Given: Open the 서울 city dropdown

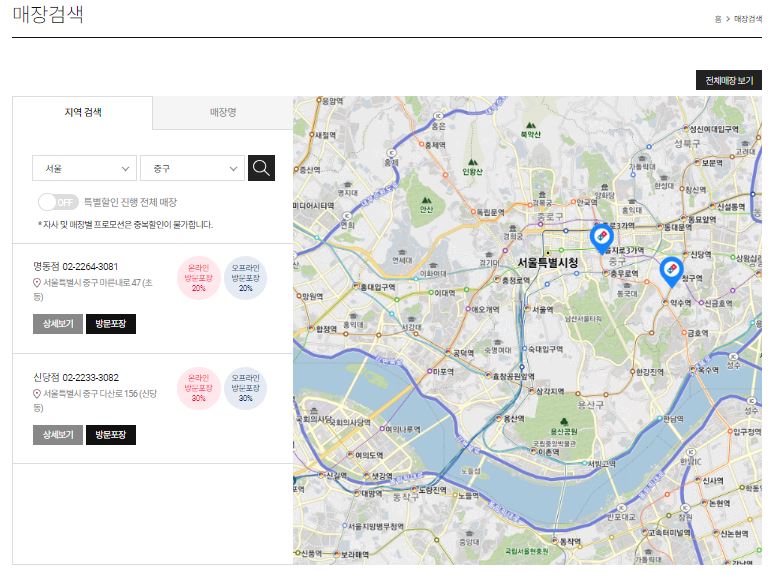Looking at the screenshot, I should click(84, 168).
